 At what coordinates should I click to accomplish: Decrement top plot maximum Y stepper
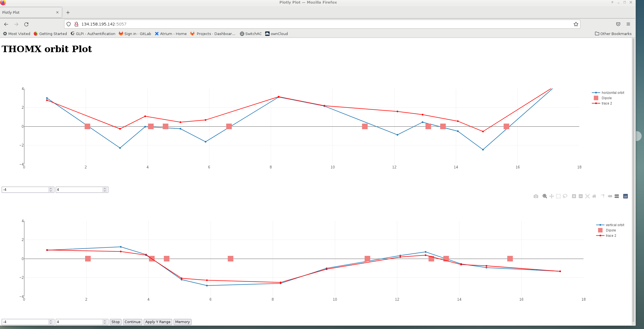coord(105,191)
